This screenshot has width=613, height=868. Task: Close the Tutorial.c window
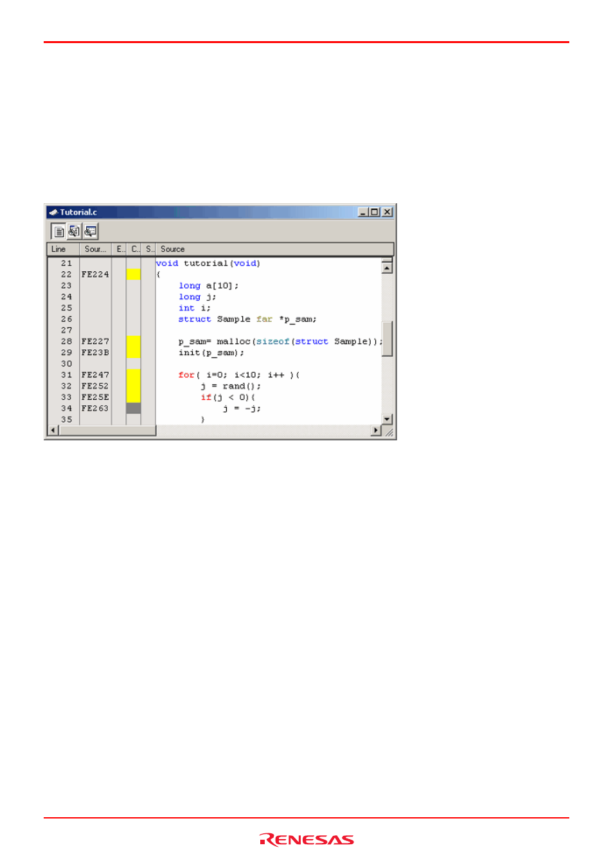(387, 212)
